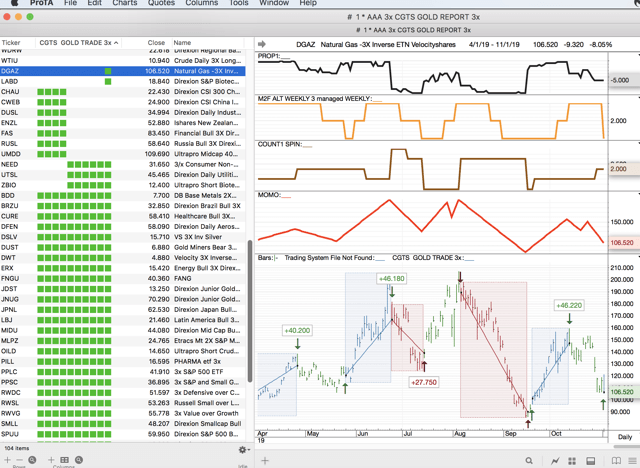Select the SPUU ticker row
The height and width of the screenshot is (468, 640).
(x=122, y=434)
